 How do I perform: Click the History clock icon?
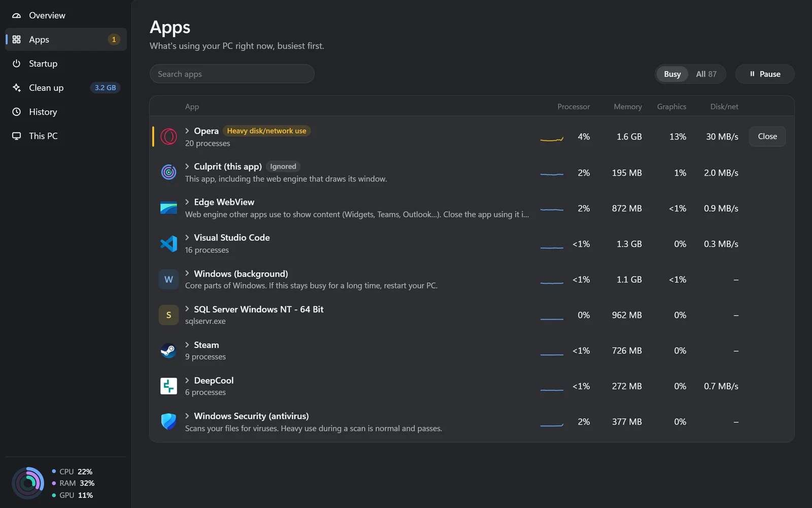tap(17, 112)
